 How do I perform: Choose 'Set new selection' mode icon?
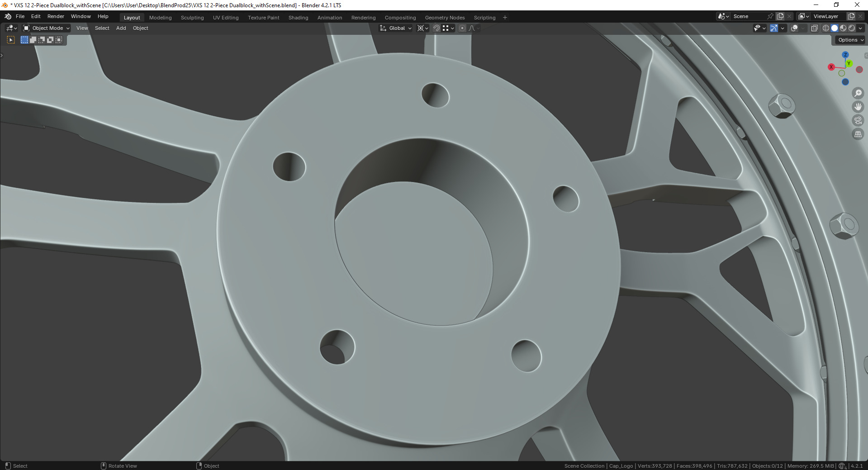click(24, 40)
